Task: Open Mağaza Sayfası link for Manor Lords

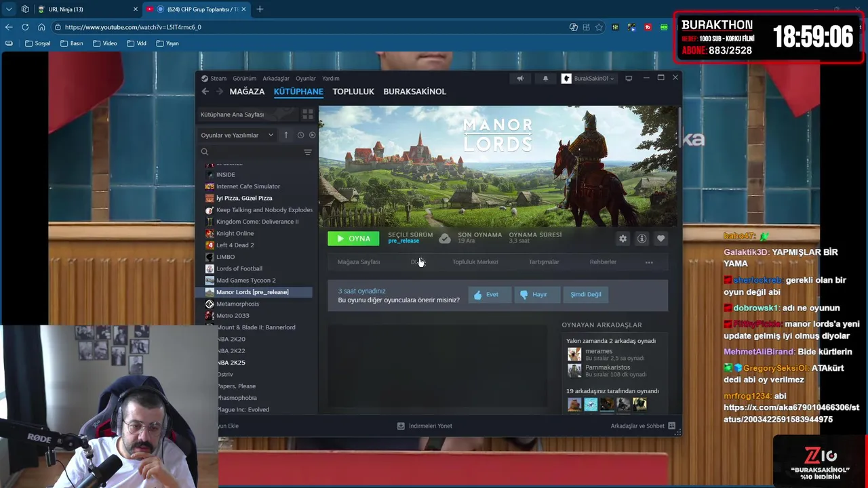Action: (359, 262)
